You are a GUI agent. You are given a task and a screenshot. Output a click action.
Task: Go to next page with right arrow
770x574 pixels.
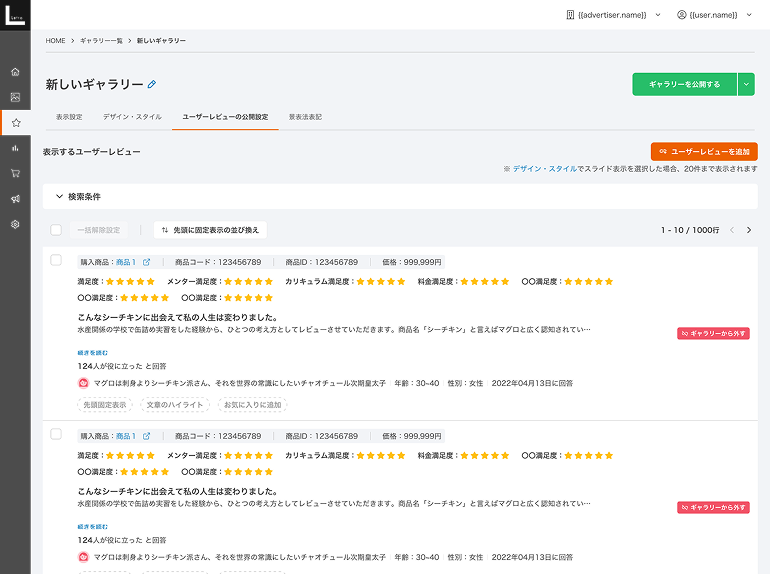coord(749,230)
